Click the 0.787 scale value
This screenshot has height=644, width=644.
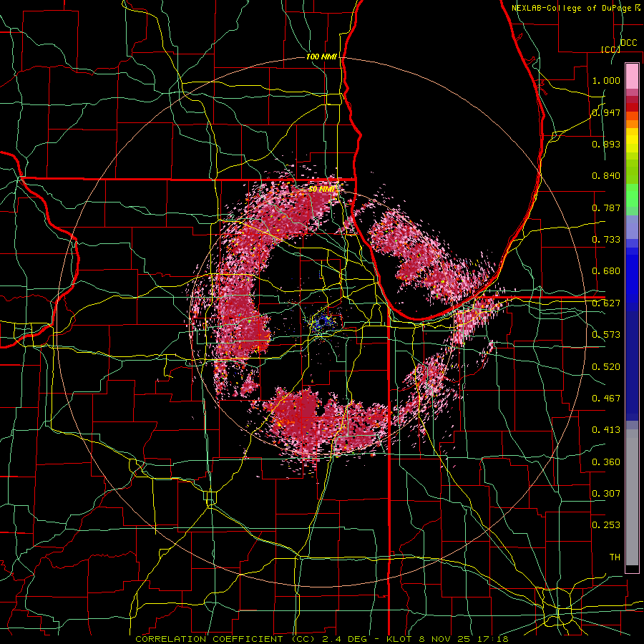(606, 208)
